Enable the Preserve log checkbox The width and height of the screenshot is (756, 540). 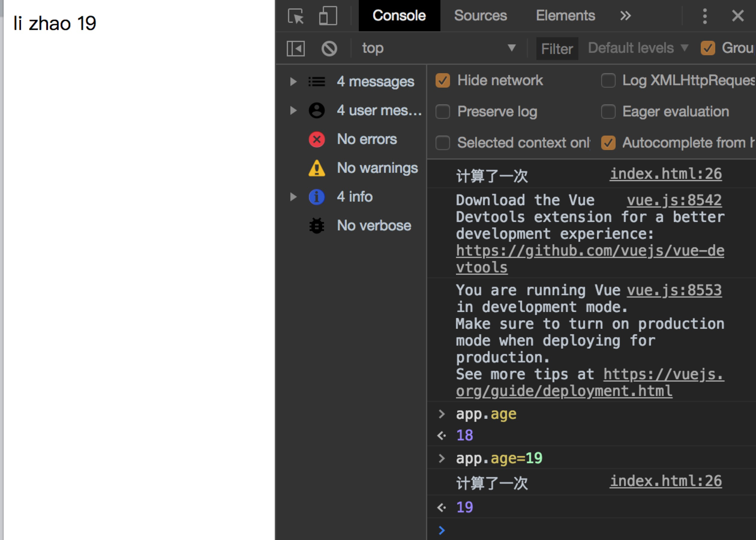[442, 112]
